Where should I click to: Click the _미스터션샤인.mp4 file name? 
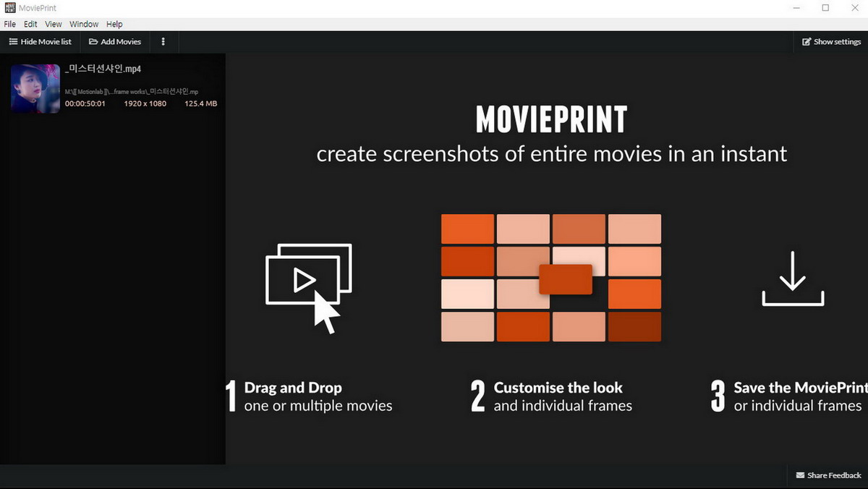103,69
